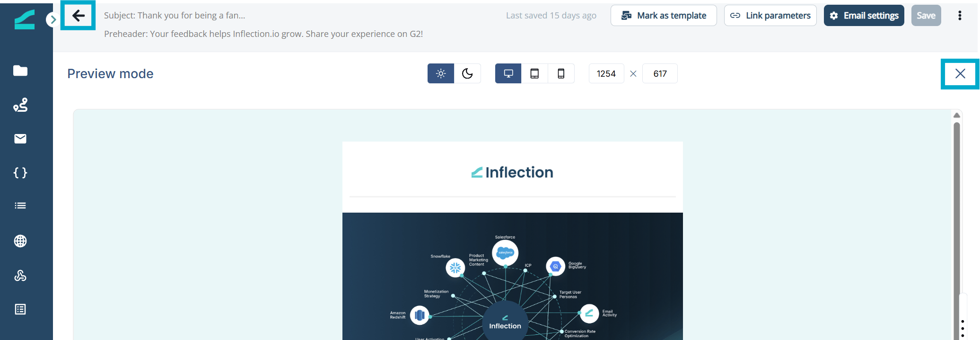980x340 pixels.
Task: Open the table report icon in sidebar
Action: [20, 309]
